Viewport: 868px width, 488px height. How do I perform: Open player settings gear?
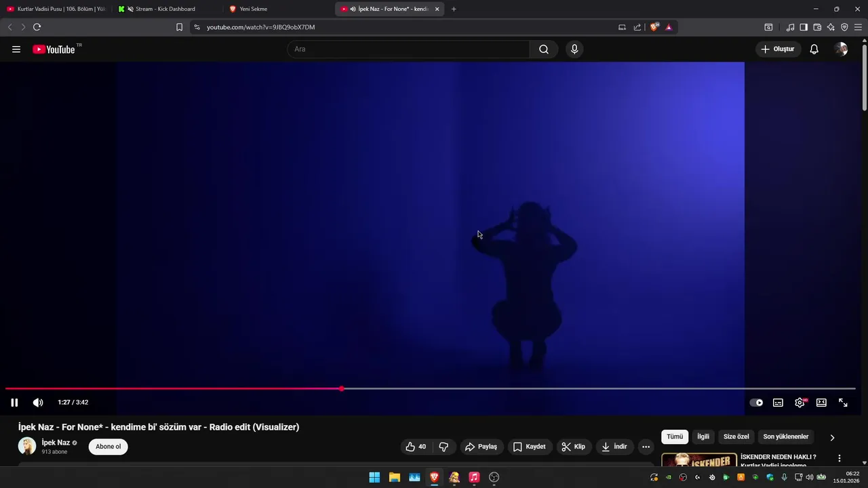(x=800, y=403)
